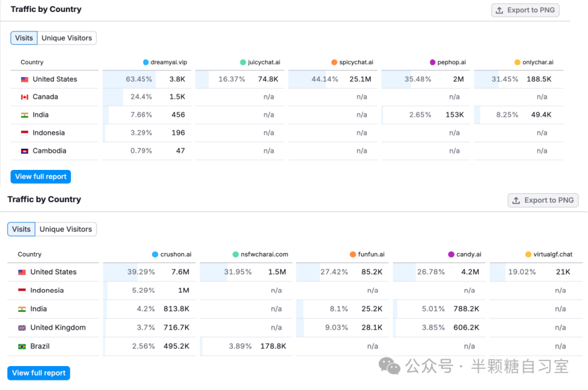Viewport: 588px width, 390px height.
Task: Click the 74.8K juicychat.ai visits value
Action: 268,79
